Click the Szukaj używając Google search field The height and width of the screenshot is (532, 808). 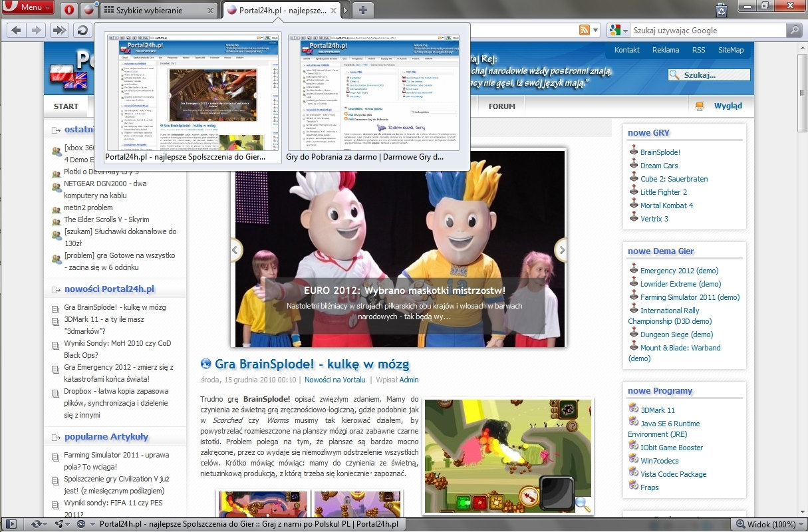tap(708, 30)
